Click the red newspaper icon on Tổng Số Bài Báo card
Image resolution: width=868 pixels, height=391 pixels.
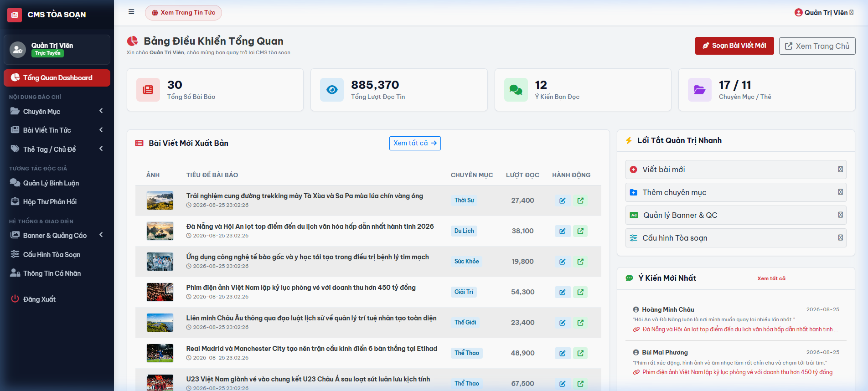(148, 90)
